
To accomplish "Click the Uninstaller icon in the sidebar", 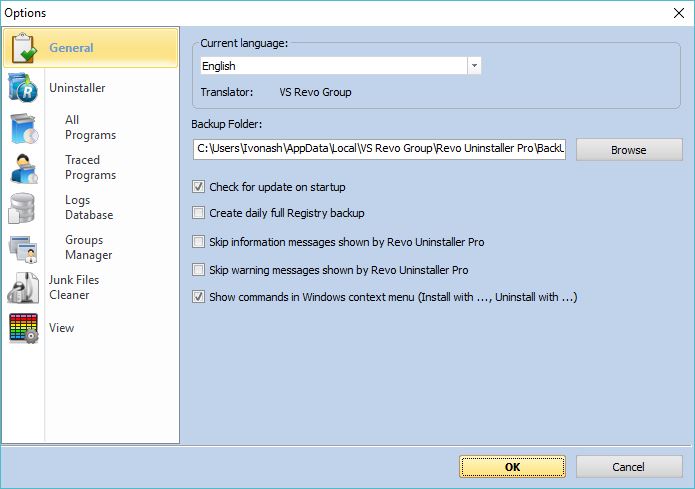I will 23,88.
